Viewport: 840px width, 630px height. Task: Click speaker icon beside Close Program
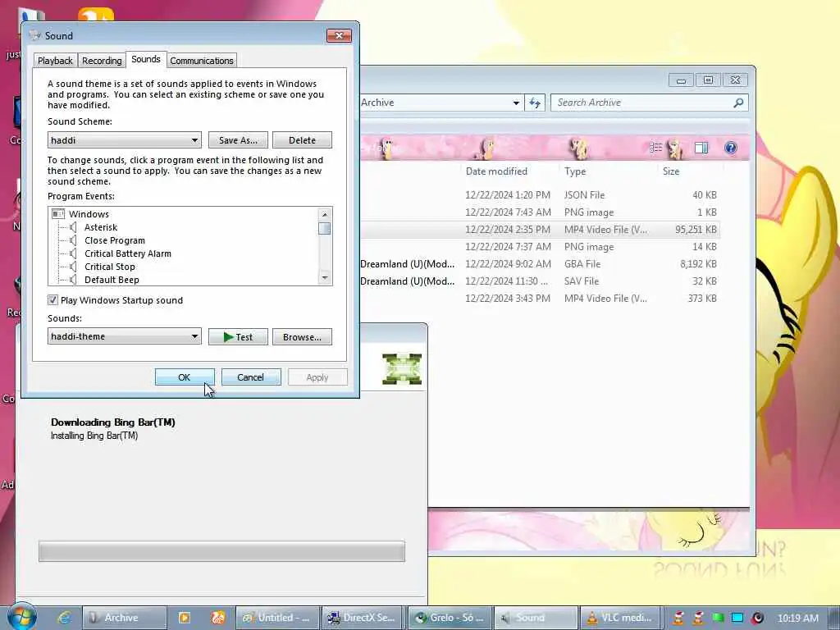coord(73,240)
